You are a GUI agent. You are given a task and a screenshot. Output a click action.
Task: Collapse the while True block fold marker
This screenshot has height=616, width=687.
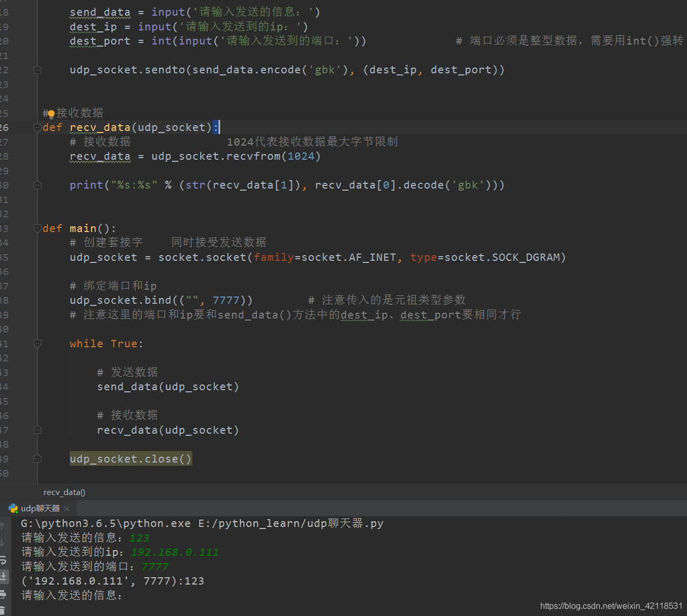pos(37,344)
